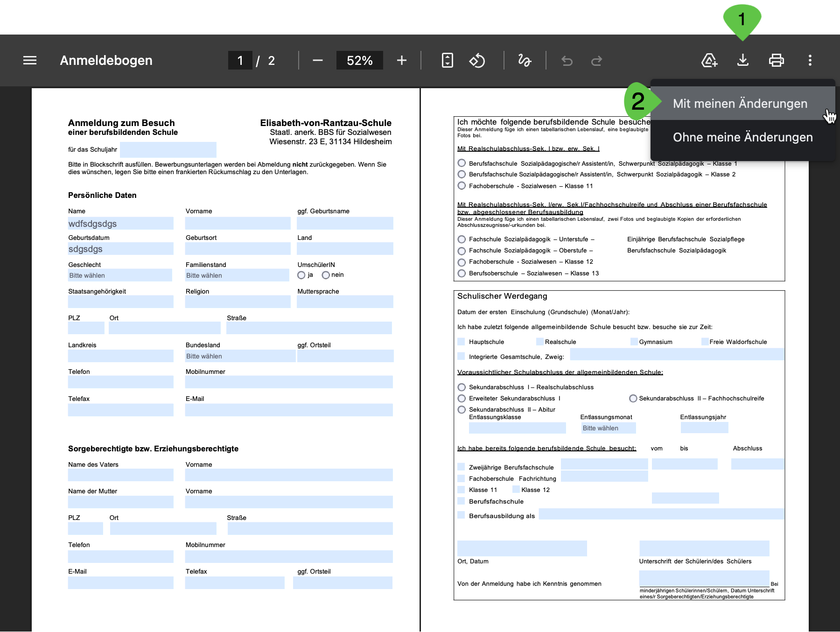Save the file to Google Drive
Viewport: 840px width, 632px height.
point(709,60)
